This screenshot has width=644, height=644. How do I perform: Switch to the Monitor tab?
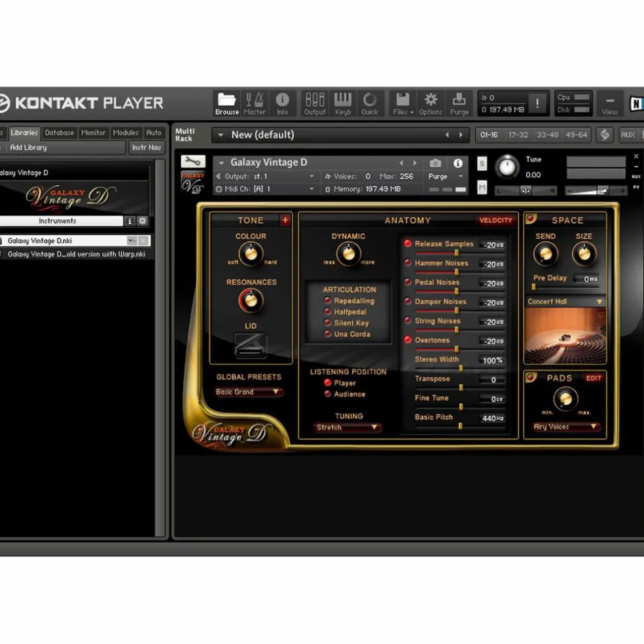93,133
